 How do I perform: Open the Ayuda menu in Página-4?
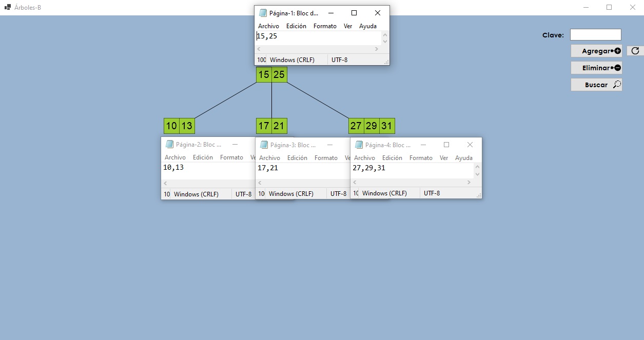(x=464, y=157)
